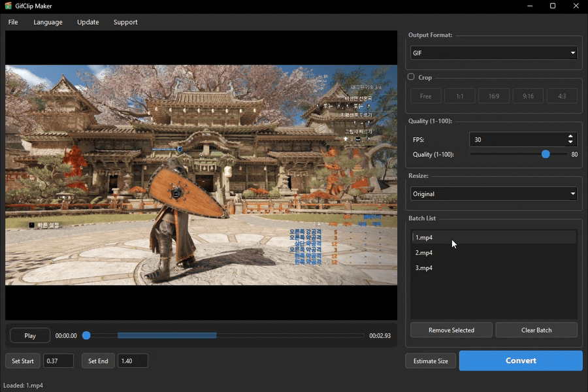Select the Free crop ratio

425,96
